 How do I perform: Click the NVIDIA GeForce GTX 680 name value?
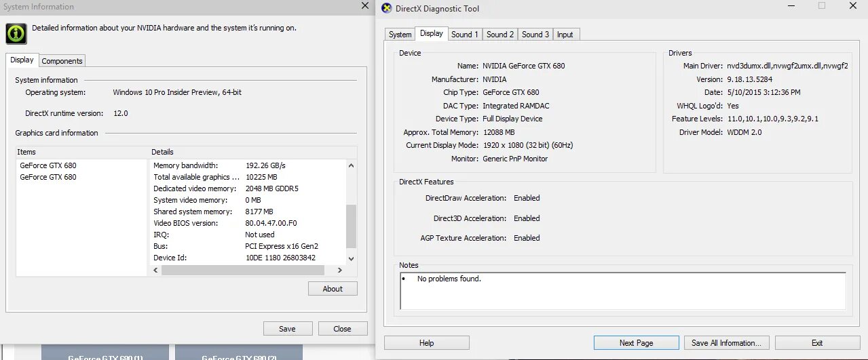(523, 66)
